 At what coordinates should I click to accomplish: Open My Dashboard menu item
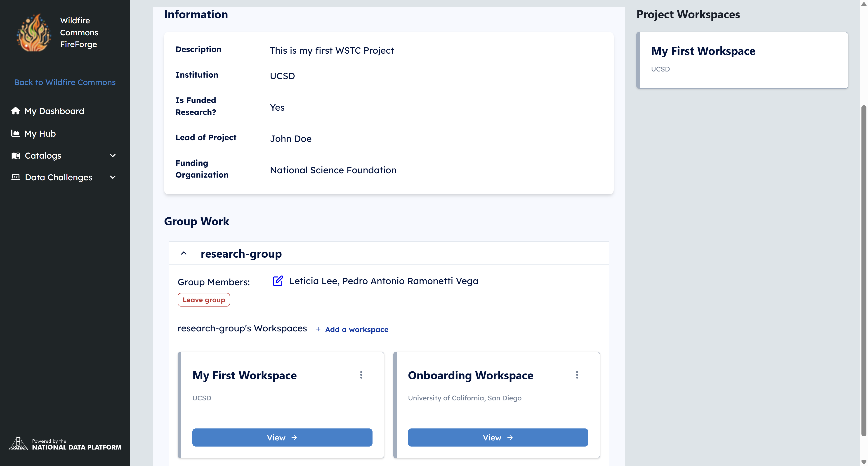[54, 111]
